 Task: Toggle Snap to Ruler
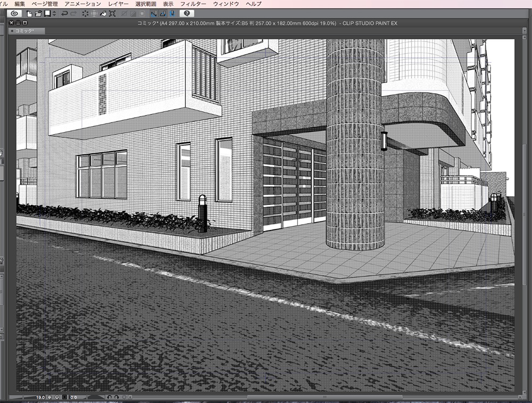click(154, 15)
